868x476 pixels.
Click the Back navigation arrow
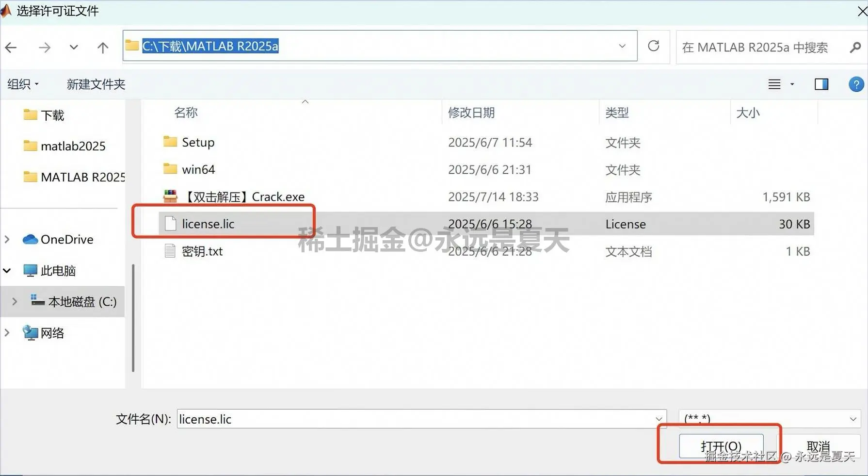coord(11,47)
